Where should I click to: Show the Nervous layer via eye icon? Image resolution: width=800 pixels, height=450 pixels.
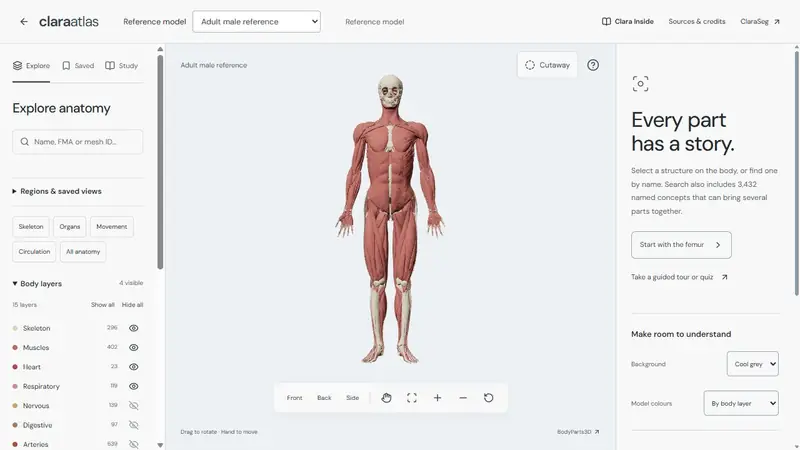[x=134, y=406]
